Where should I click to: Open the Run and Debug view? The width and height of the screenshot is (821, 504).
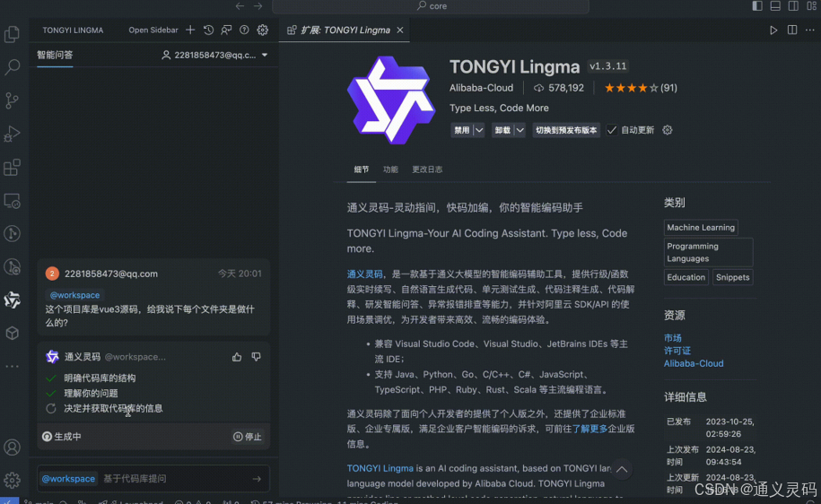(12, 134)
